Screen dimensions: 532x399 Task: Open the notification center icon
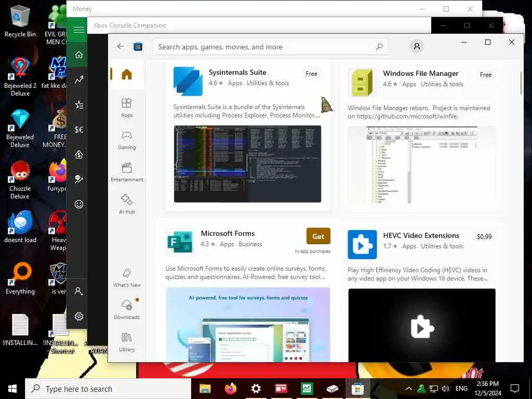515,389
